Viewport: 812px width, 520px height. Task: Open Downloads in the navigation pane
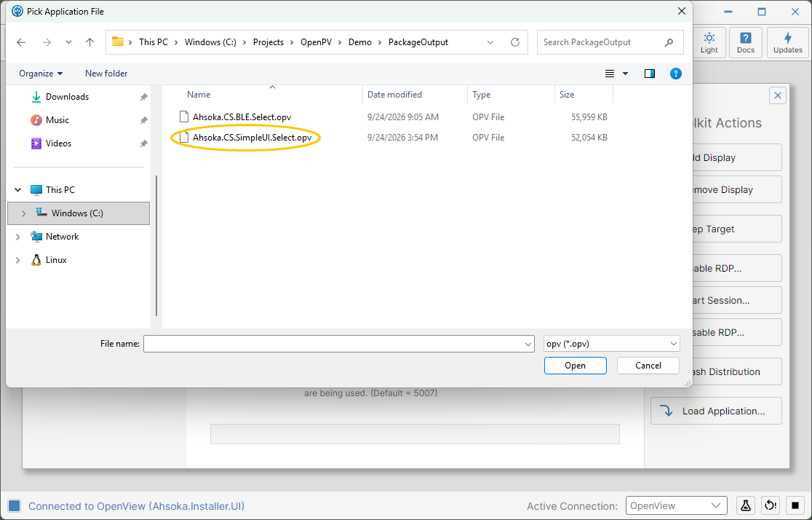click(x=67, y=97)
